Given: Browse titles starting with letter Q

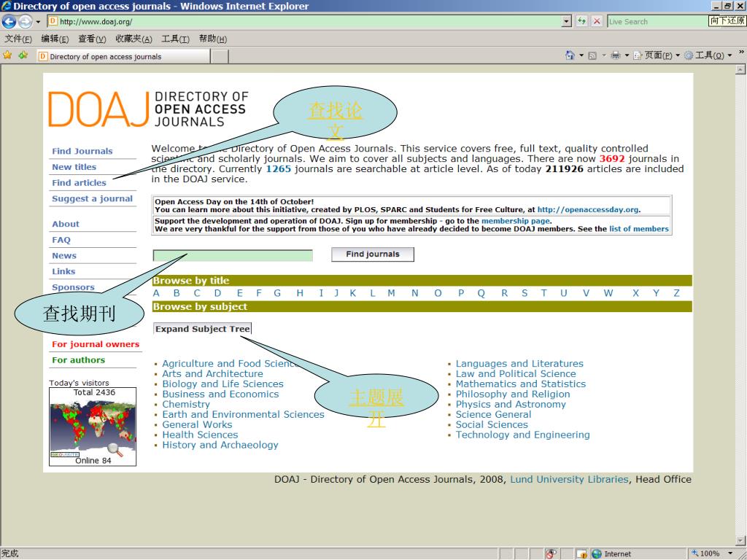Looking at the screenshot, I should click(x=481, y=293).
